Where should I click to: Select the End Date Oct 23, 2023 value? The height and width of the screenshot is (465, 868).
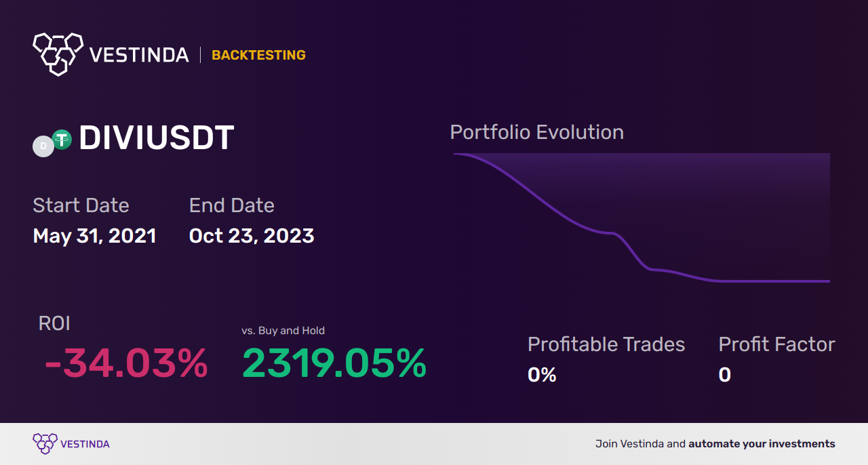coord(252,236)
